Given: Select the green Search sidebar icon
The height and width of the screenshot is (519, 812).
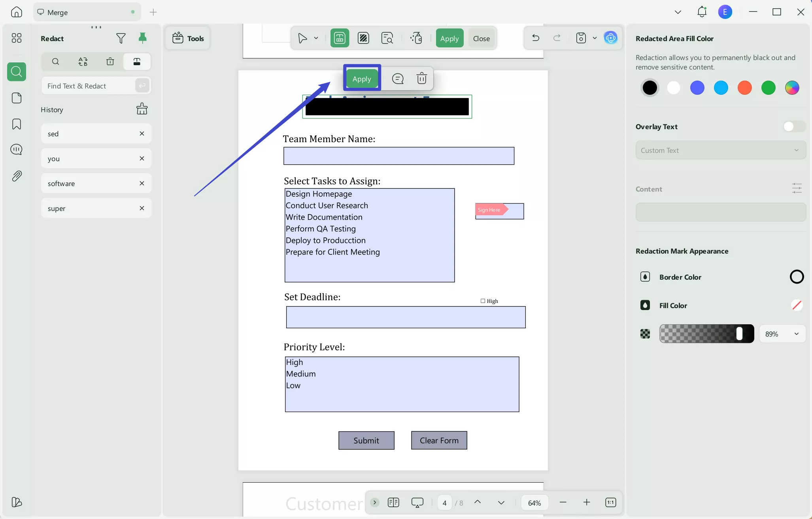Looking at the screenshot, I should [x=17, y=72].
